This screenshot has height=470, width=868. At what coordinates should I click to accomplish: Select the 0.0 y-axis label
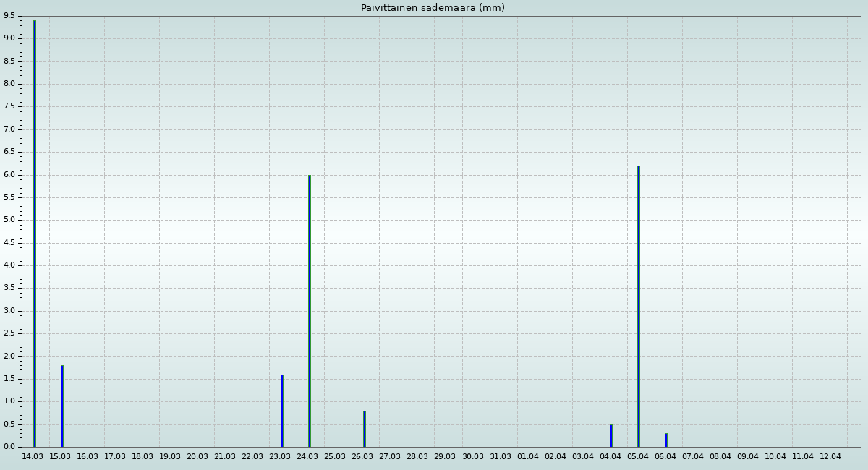click(9, 447)
